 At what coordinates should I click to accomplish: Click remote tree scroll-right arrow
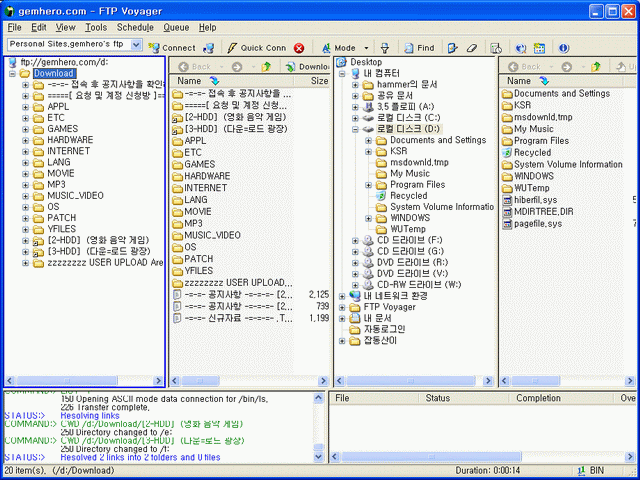click(x=158, y=381)
